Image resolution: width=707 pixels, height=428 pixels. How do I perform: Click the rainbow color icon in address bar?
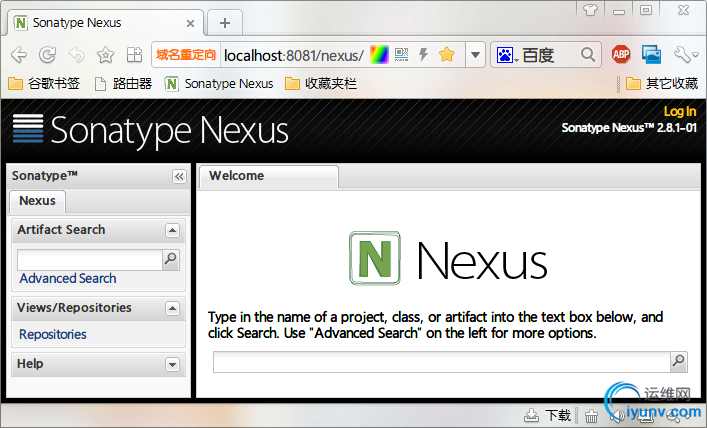[379, 55]
